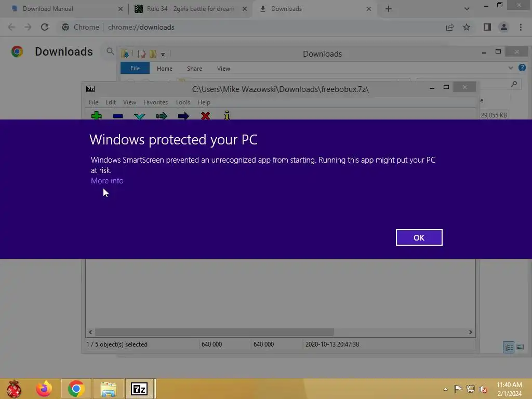This screenshot has width=532, height=399.
Task: Open a new Chrome tab
Action: coord(389,9)
